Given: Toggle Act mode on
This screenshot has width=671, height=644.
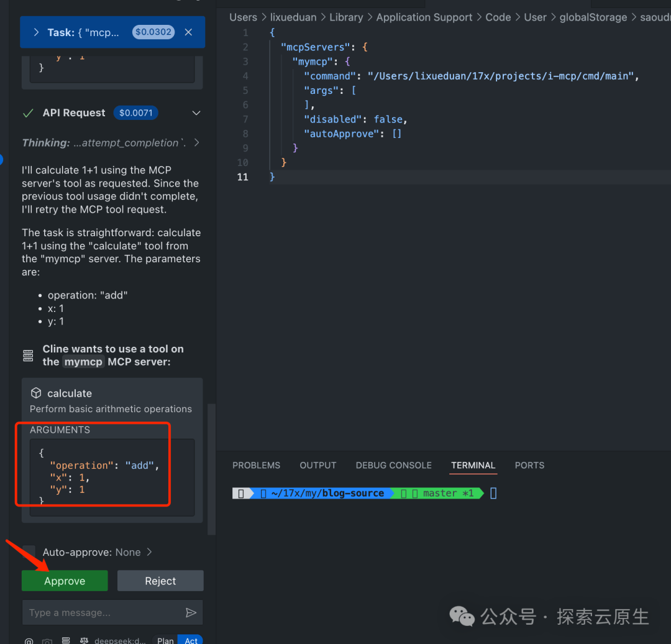Looking at the screenshot, I should point(190,640).
